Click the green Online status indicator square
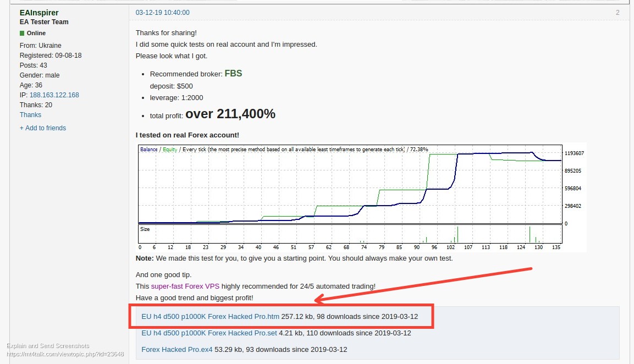The image size is (634, 364). [x=22, y=33]
